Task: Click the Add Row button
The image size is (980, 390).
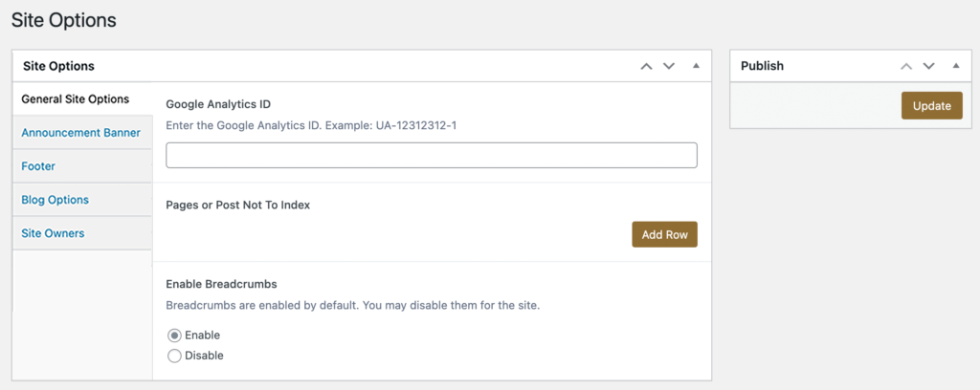Action: click(664, 234)
